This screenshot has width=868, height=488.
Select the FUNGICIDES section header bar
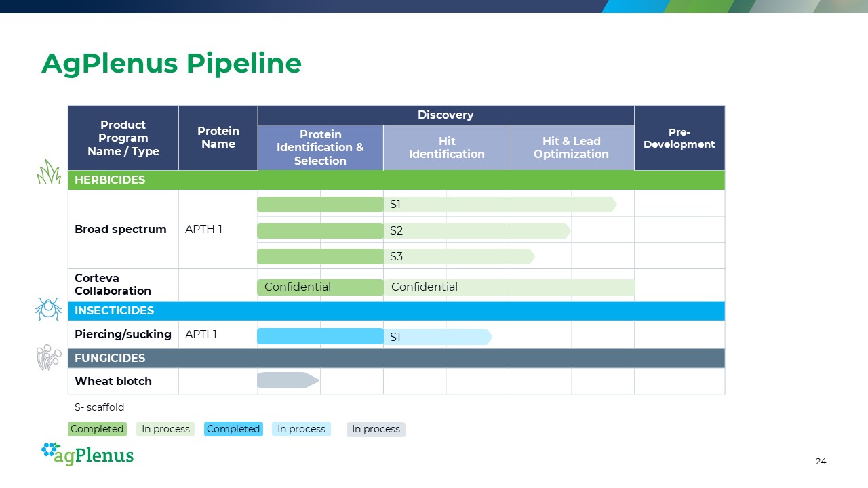(396, 358)
